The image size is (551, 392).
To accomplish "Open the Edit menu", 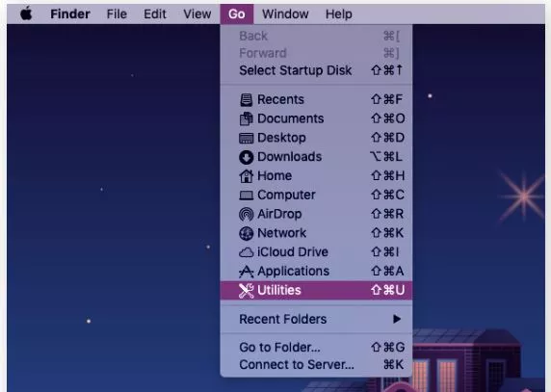I will tap(155, 14).
